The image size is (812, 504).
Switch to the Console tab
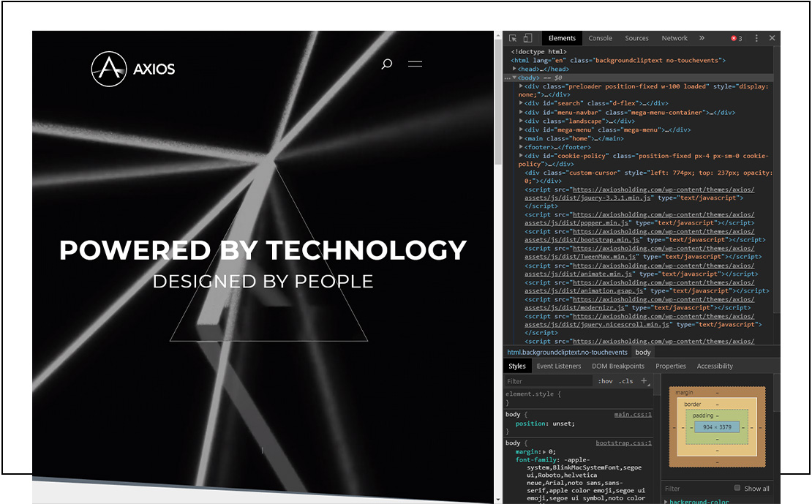point(600,38)
